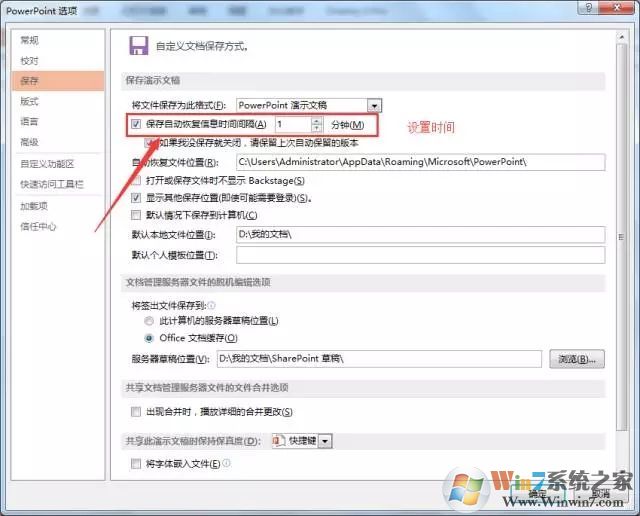Toggle 打开或保存文件时不显示 Backstage checkbox
The width and height of the screenshot is (640, 516).
[136, 180]
